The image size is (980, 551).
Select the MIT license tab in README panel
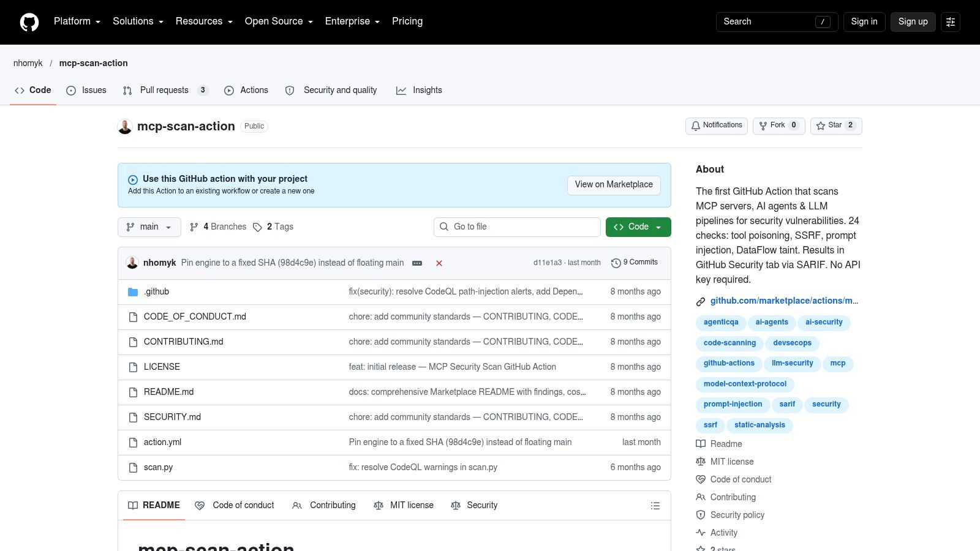click(404, 506)
